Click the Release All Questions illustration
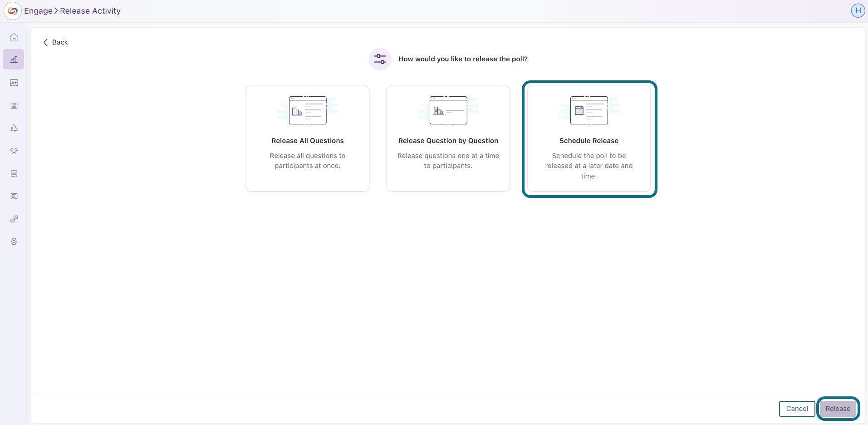868x425 pixels. (x=308, y=110)
